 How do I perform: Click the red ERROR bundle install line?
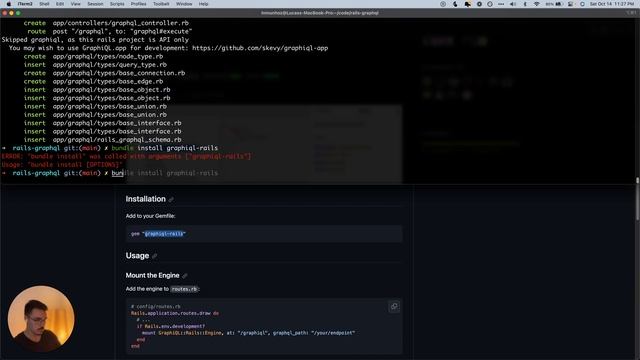pos(127,156)
